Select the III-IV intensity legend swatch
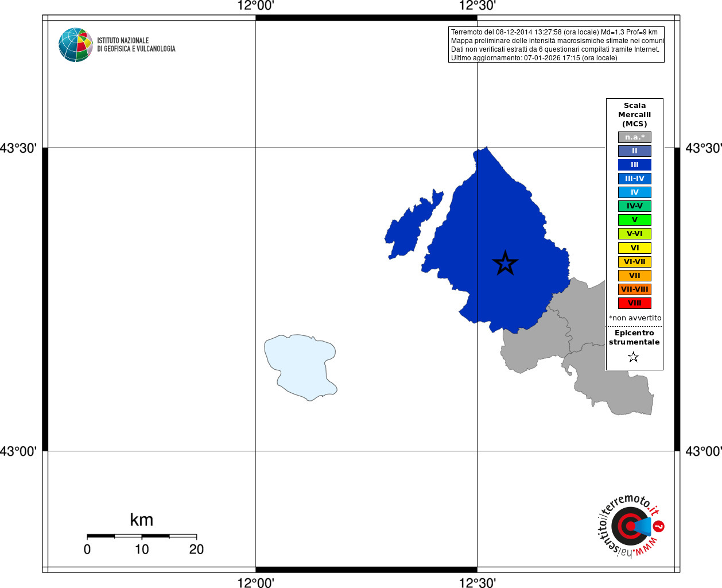Screen dimensions: 722x588 tap(635, 179)
